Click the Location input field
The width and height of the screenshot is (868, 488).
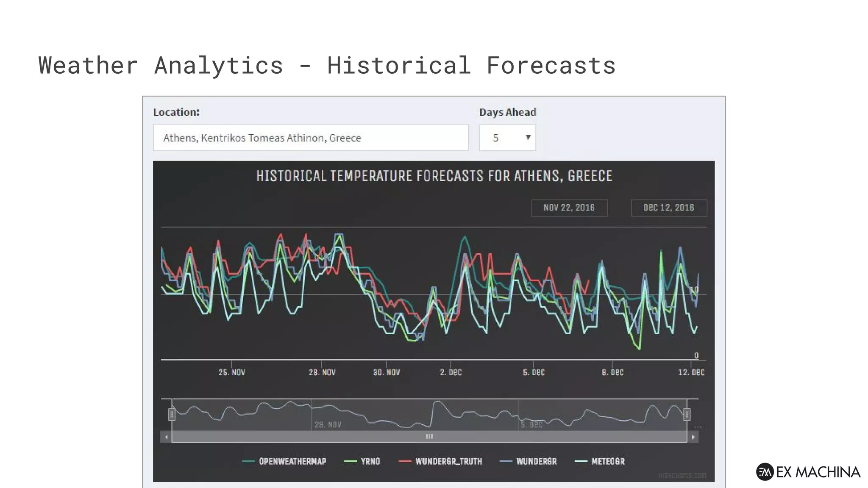coord(311,138)
